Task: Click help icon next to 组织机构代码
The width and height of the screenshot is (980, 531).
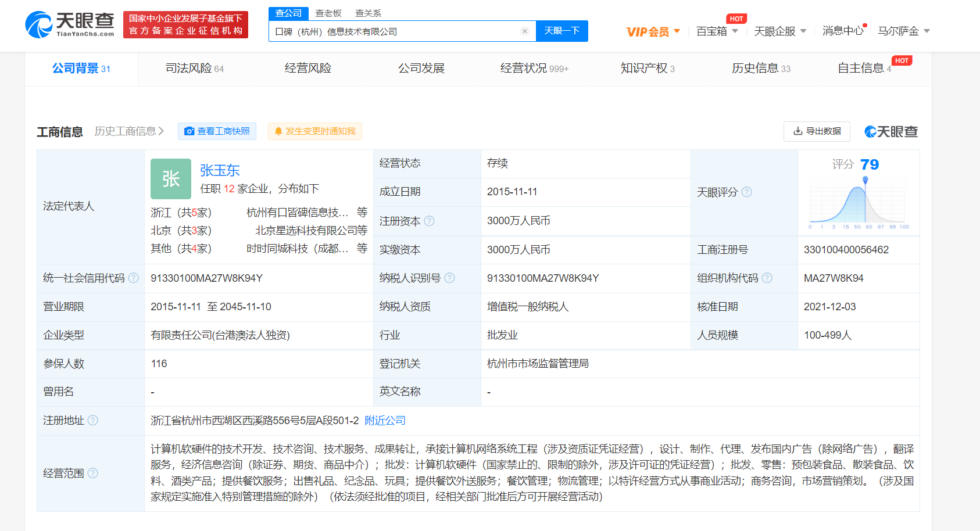Action: (767, 278)
